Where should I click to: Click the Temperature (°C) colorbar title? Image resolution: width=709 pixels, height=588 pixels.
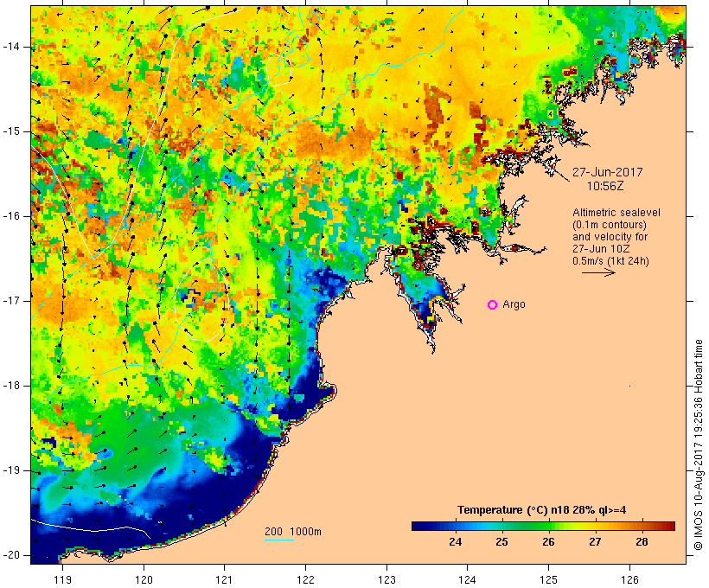(x=542, y=510)
